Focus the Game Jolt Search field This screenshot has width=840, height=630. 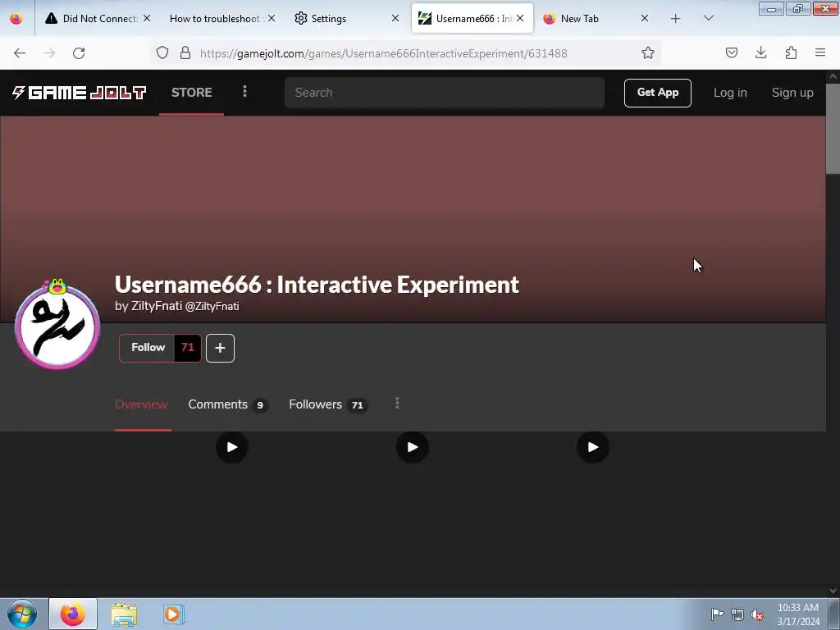click(x=444, y=93)
